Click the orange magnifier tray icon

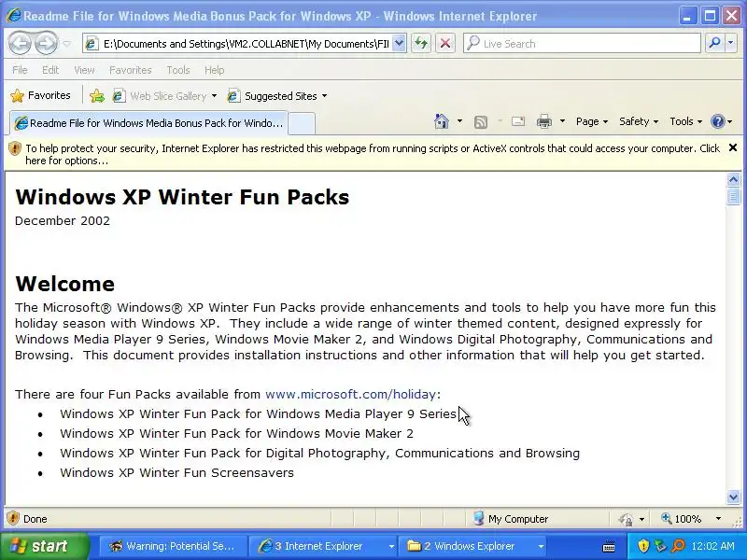coord(678,546)
